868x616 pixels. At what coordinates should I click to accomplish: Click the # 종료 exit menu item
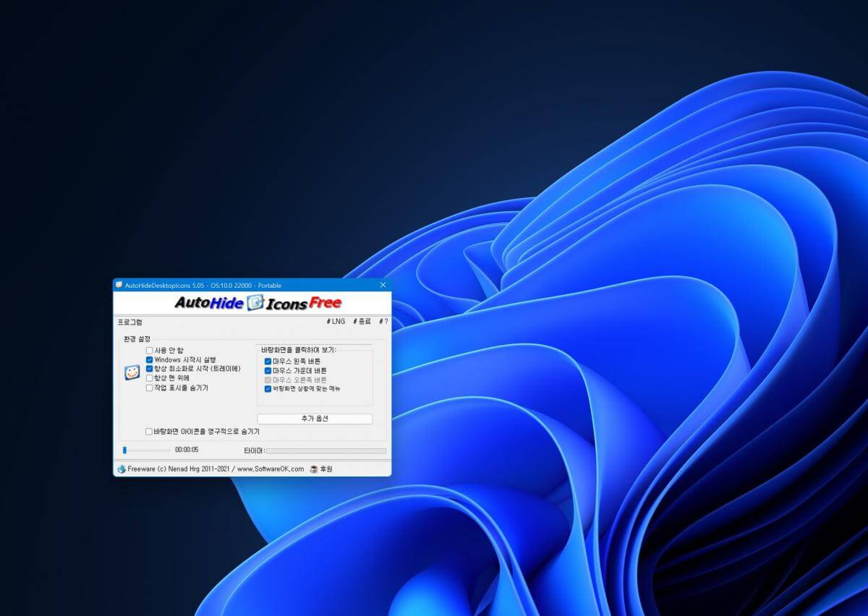pos(362,322)
